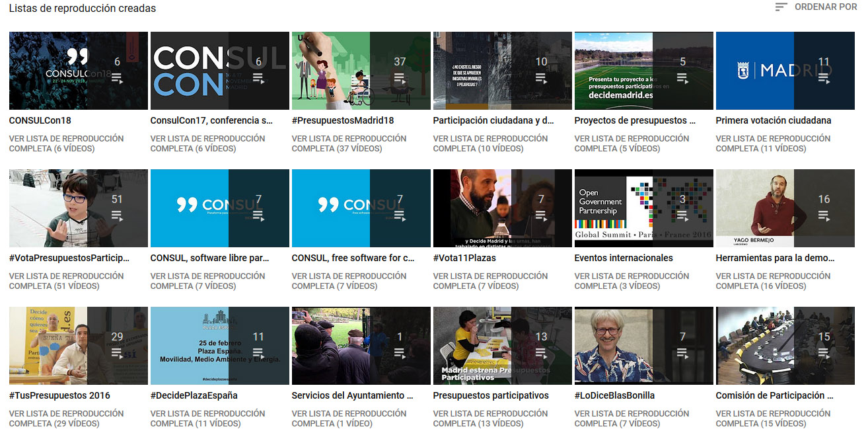
Task: Open the #TusPresupuestos 2016 playlist title
Action: 59,395
